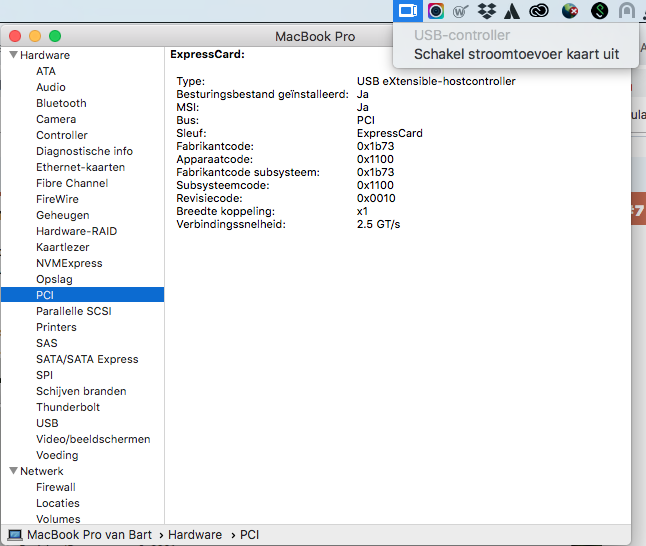
Task: Click the Fabrikantcode value 0x1b73
Action: pyautogui.click(x=375, y=146)
